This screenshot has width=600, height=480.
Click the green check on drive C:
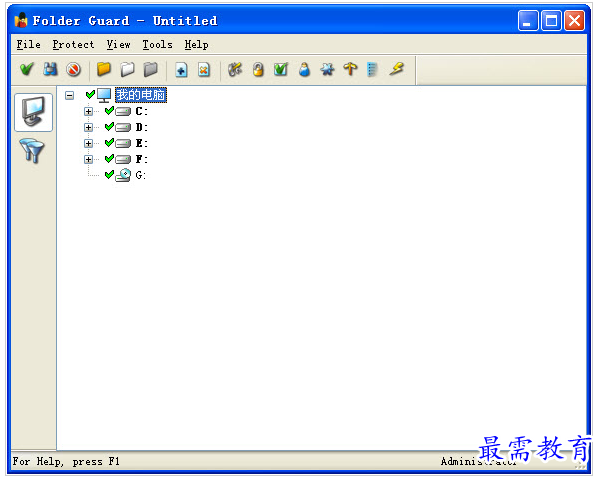click(109, 111)
